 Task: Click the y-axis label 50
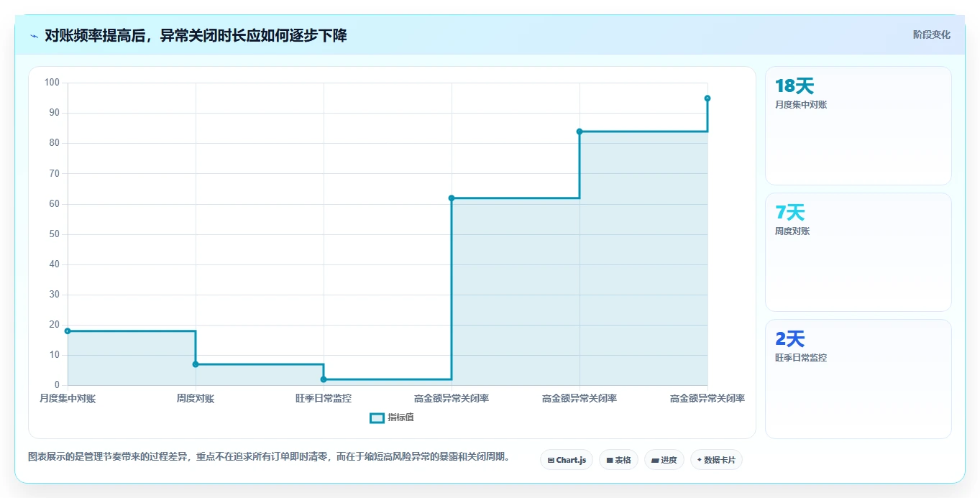tap(55, 234)
